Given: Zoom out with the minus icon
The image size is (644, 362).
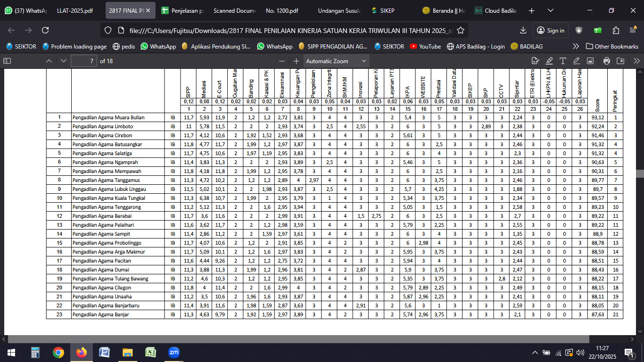Looking at the screenshot, I should [x=282, y=61].
